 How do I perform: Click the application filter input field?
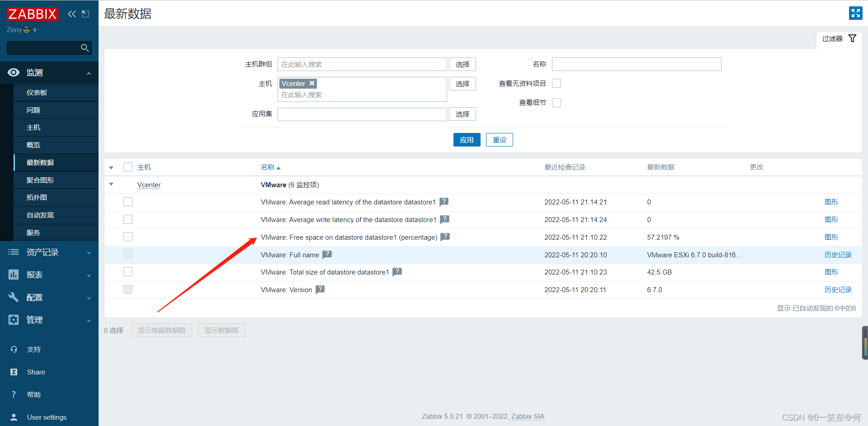(362, 114)
